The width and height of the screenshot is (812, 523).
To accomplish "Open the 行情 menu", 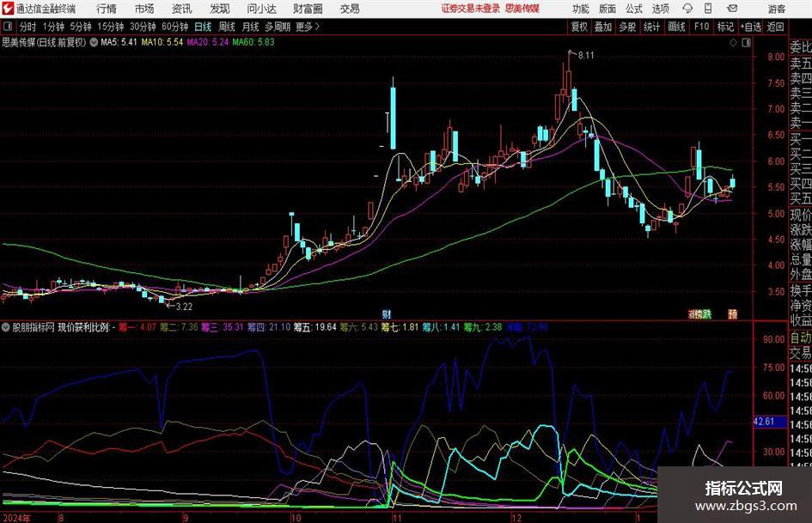I will pyautogui.click(x=107, y=9).
